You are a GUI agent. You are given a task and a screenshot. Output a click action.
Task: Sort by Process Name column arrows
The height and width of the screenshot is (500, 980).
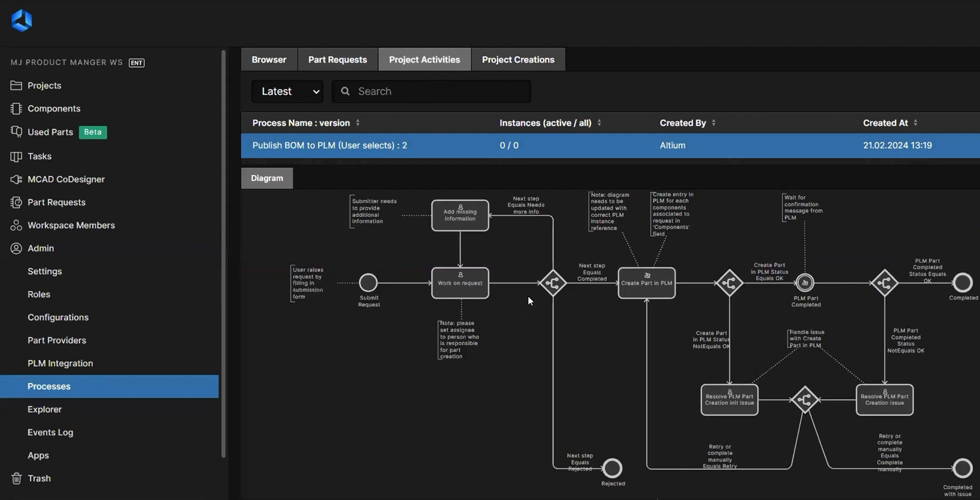pos(357,123)
